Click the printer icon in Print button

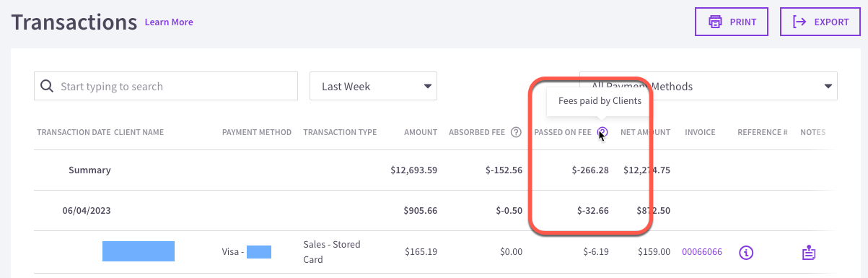point(716,22)
